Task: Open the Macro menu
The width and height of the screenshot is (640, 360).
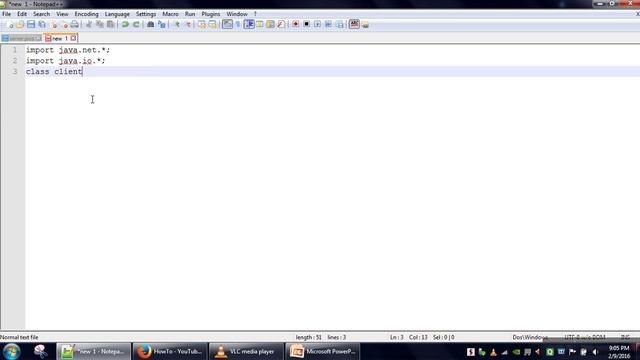Action: [170, 14]
